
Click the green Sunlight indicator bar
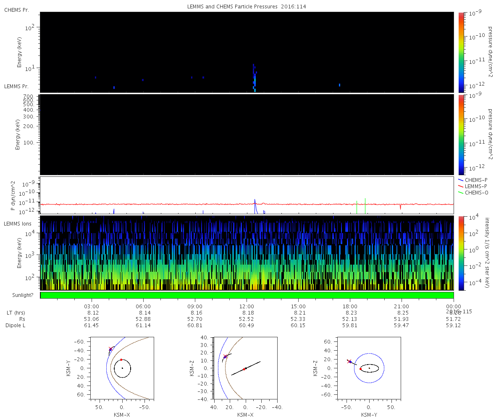tap(247, 295)
